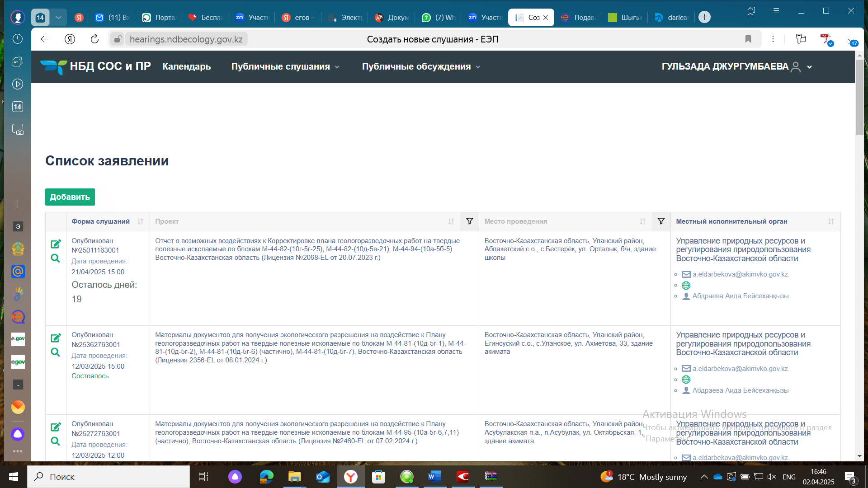Open filter icon in Проект column

click(x=469, y=221)
